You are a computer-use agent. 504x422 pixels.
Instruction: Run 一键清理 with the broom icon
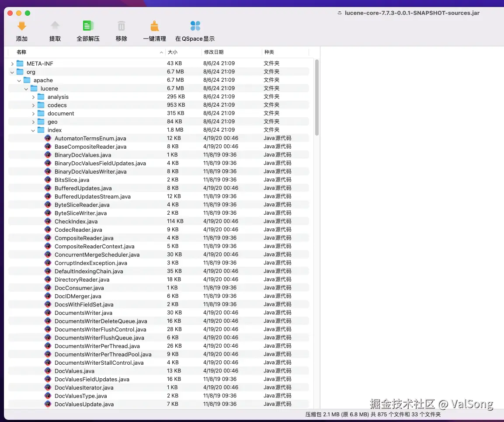tap(154, 26)
